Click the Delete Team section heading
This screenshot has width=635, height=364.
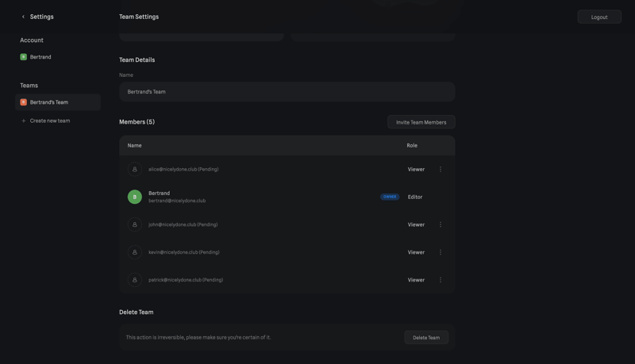pos(136,312)
